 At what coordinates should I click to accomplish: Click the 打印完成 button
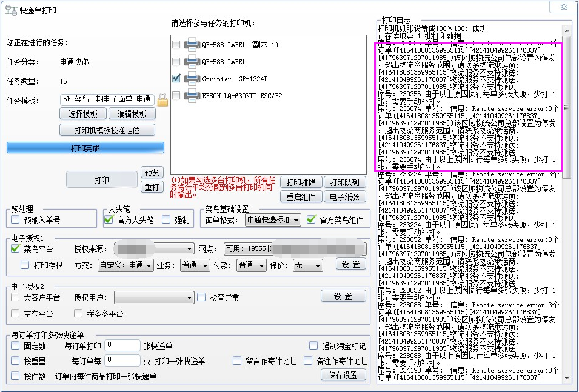point(85,148)
